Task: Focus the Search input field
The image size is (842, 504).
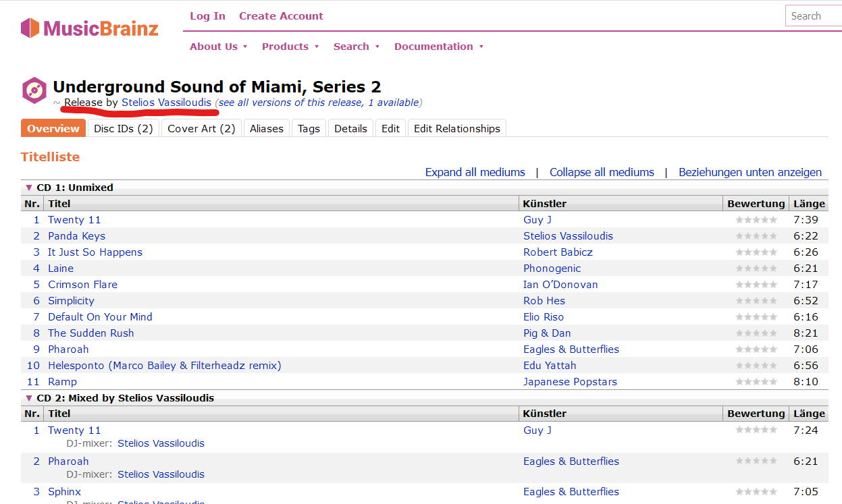Action: pos(813,16)
